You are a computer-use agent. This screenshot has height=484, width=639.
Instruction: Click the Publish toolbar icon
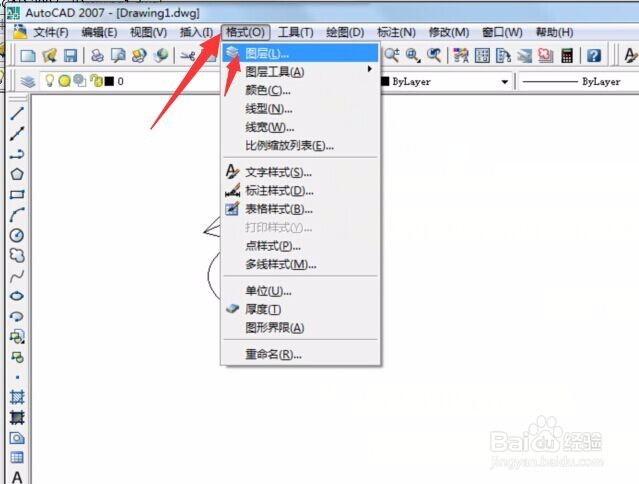[139, 55]
